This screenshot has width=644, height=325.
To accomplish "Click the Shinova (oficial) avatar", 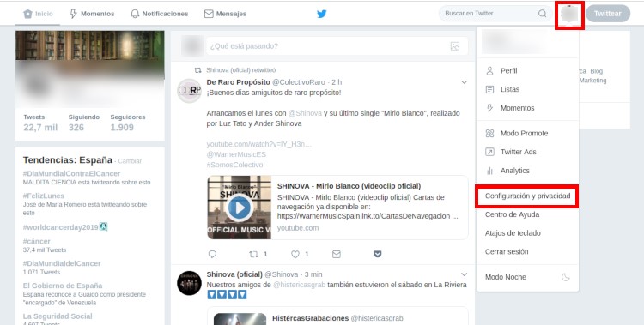I will (190, 283).
